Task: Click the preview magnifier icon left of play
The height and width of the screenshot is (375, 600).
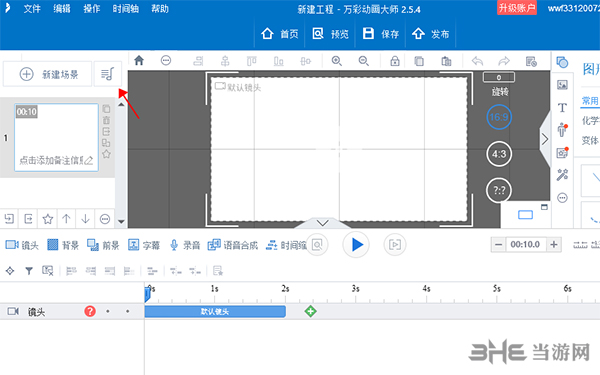Action: pyautogui.click(x=317, y=245)
